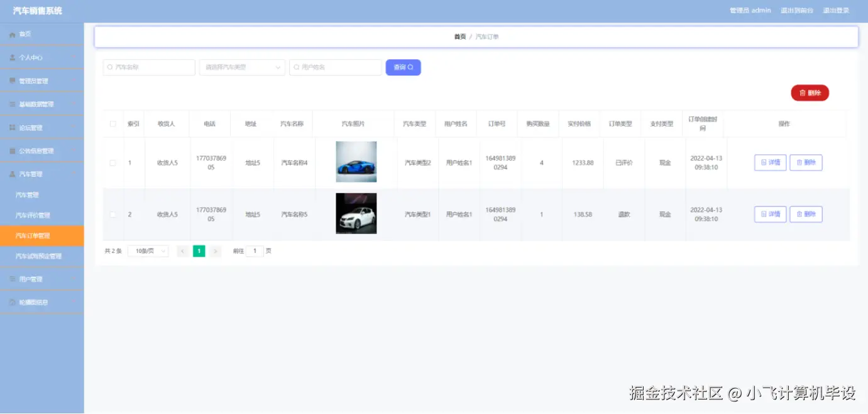Expand the 个人中心 sidebar menu

tap(41, 57)
